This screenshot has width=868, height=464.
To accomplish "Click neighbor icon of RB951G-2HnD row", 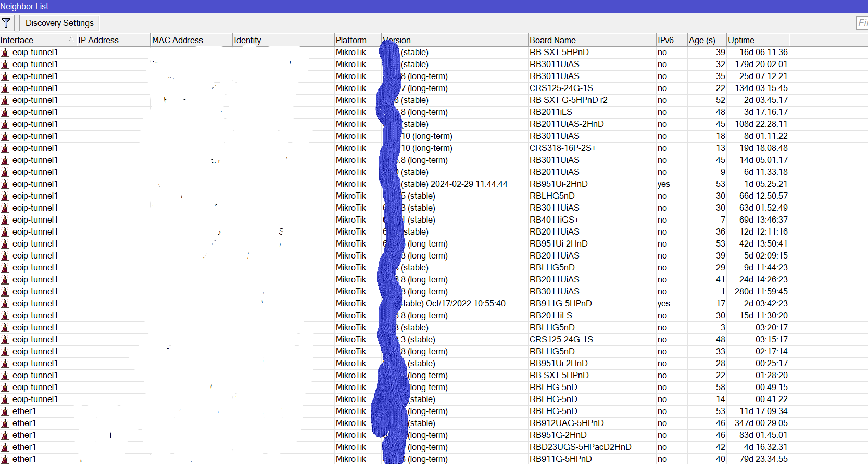I will tap(5, 435).
